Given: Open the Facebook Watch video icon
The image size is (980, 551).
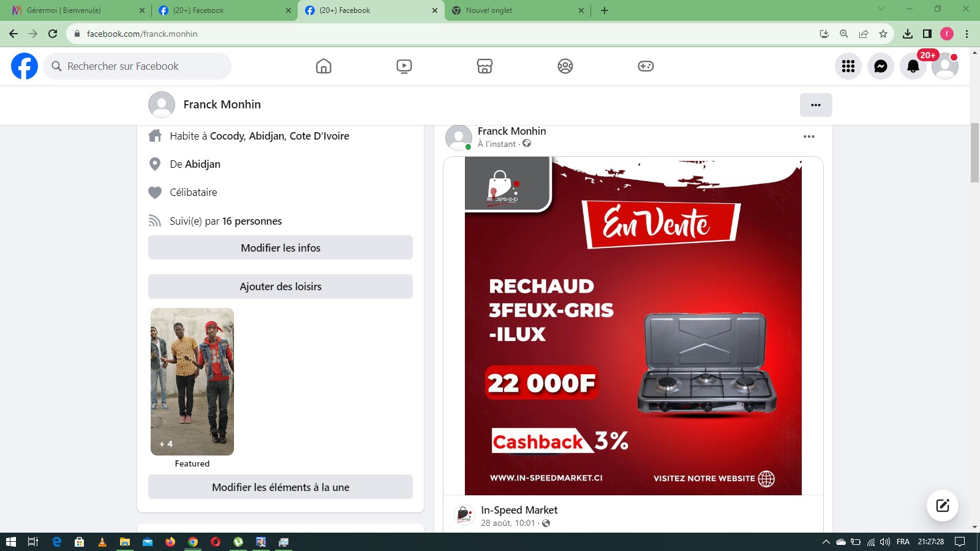Looking at the screenshot, I should (x=404, y=66).
